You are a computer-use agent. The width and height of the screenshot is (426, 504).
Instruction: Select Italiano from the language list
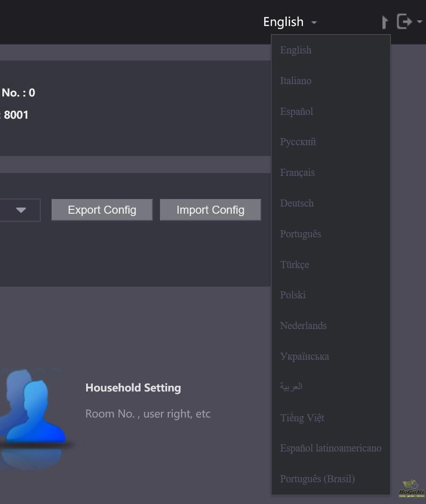[x=296, y=81]
